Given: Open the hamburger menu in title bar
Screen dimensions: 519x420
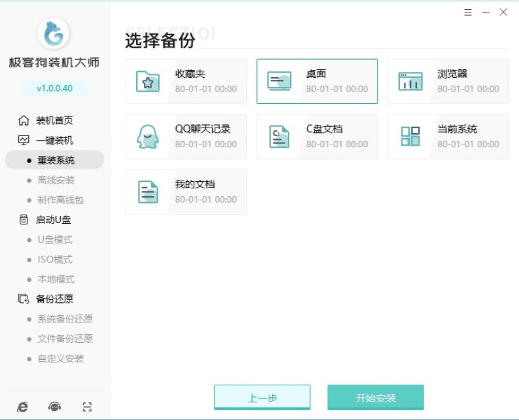Looking at the screenshot, I should pyautogui.click(x=468, y=12).
